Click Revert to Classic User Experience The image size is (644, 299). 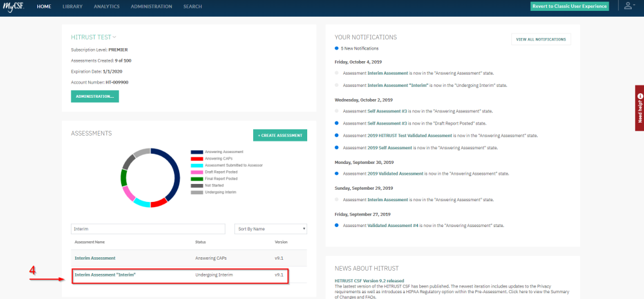point(570,6)
